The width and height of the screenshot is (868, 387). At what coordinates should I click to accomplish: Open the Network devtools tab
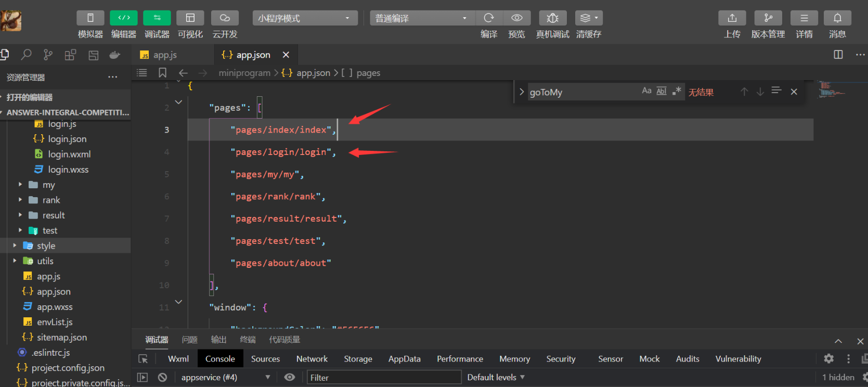312,359
